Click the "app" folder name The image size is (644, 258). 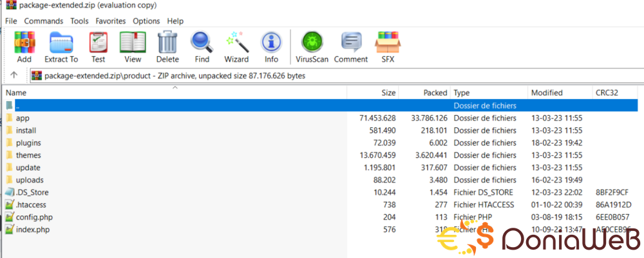point(23,118)
